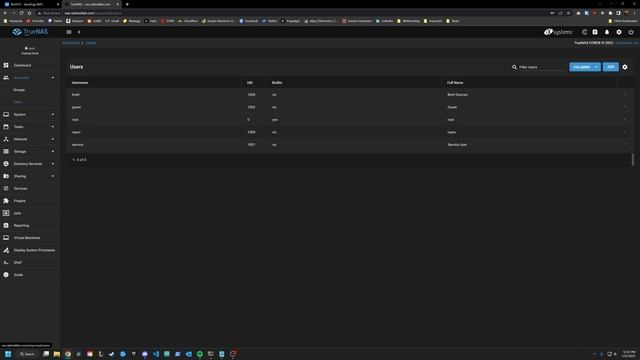Viewport: 640px width, 360px height.
Task: Open Spotify from the taskbar
Action: (x=200, y=354)
